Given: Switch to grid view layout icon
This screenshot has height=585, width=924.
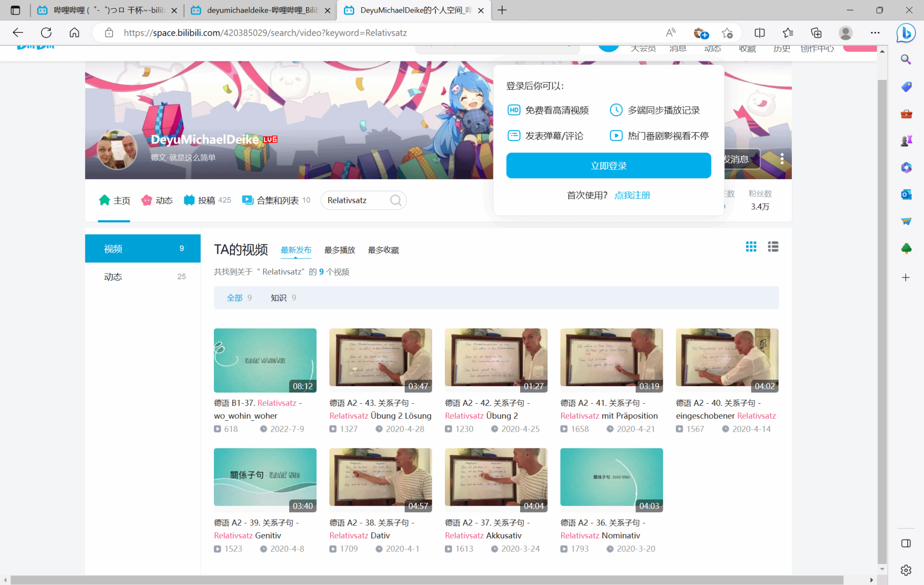Looking at the screenshot, I should (751, 247).
